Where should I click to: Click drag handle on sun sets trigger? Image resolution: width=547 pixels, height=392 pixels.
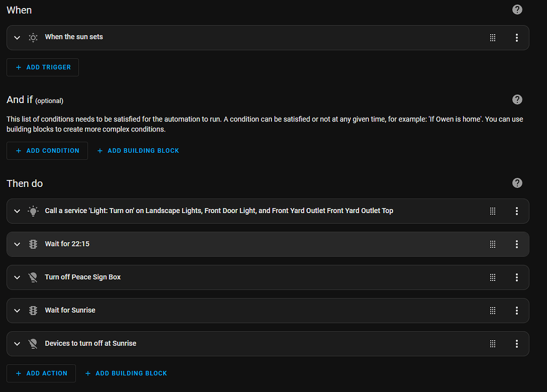coord(493,37)
